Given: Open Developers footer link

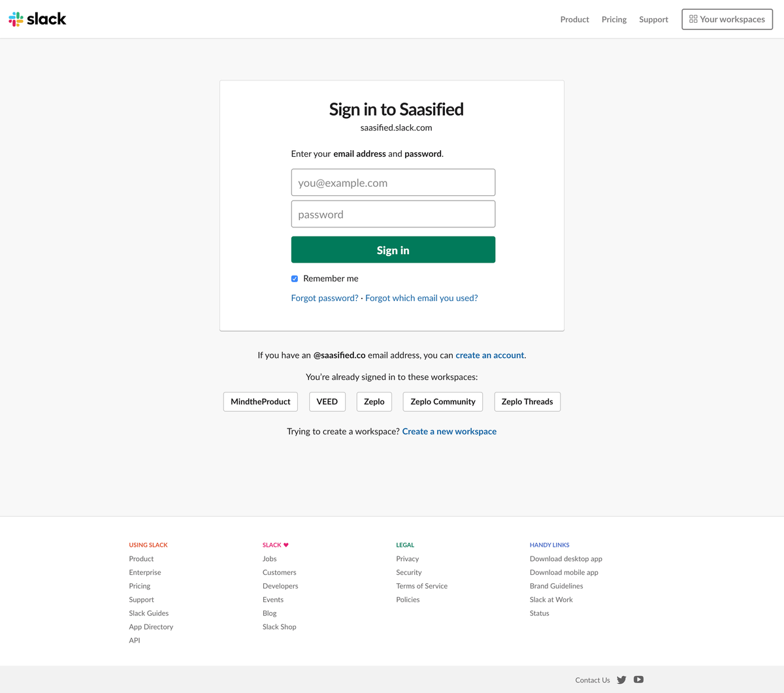Looking at the screenshot, I should tap(280, 587).
